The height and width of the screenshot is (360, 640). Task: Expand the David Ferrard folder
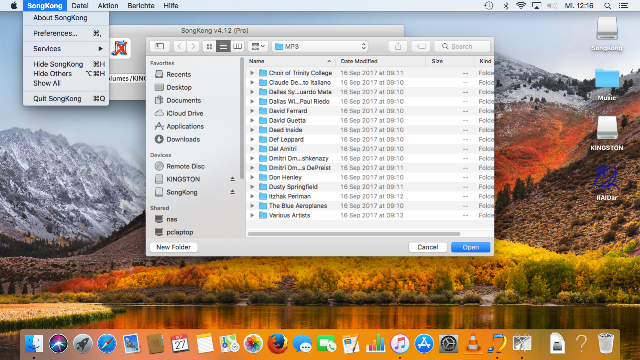(252, 111)
